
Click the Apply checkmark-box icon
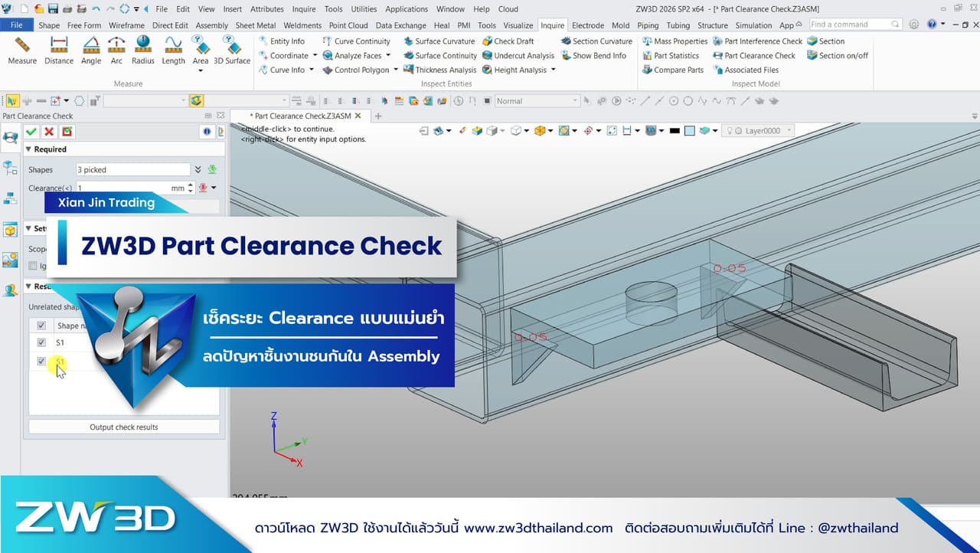click(67, 133)
